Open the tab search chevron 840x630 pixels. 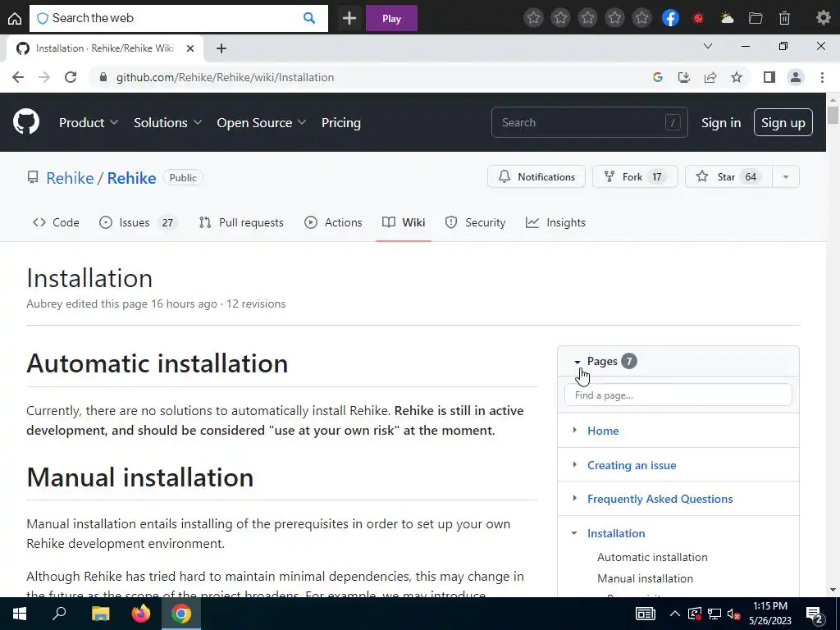pos(708,47)
